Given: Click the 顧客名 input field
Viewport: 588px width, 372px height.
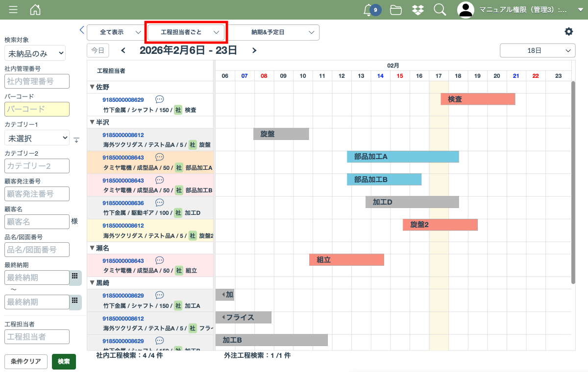Looking at the screenshot, I should coord(37,222).
